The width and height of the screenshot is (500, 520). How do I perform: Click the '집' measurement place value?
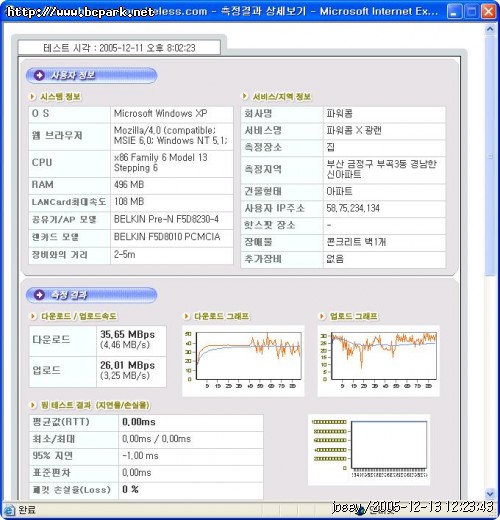point(330,147)
